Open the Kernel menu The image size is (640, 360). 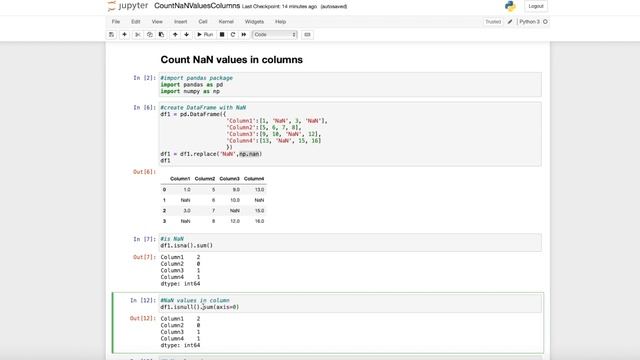click(x=226, y=22)
